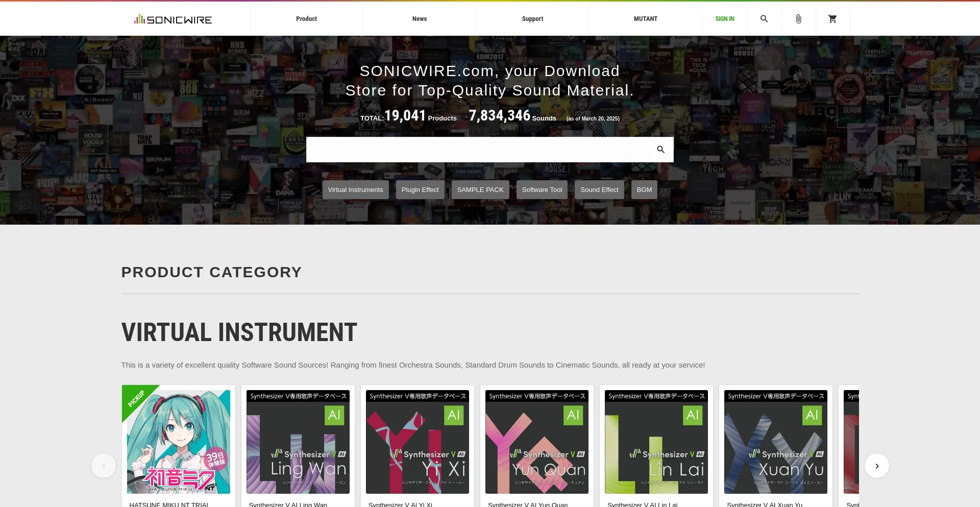Open Hatsune Miku NT Trial thumbnail

(x=179, y=442)
